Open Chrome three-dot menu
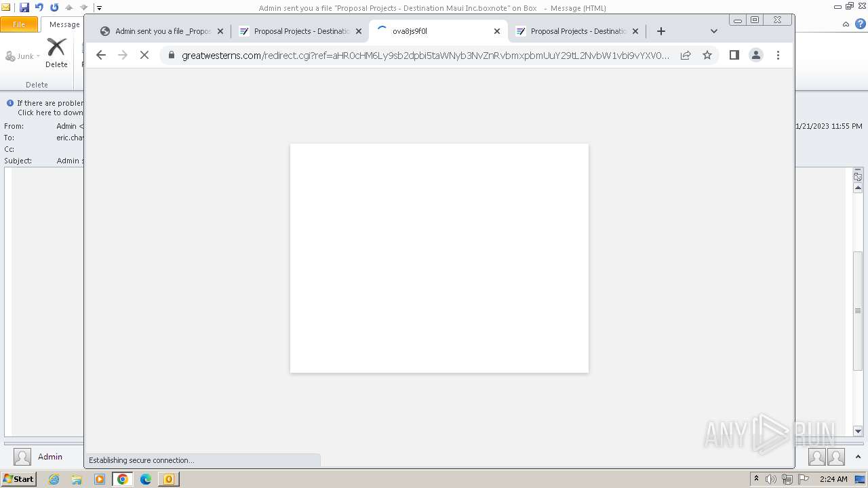This screenshot has height=488, width=868. [x=778, y=56]
